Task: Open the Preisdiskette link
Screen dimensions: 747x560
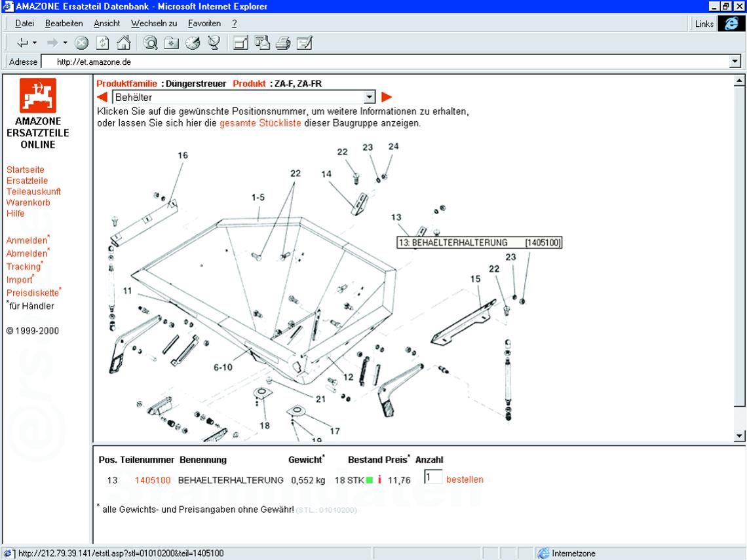Action: point(33,292)
